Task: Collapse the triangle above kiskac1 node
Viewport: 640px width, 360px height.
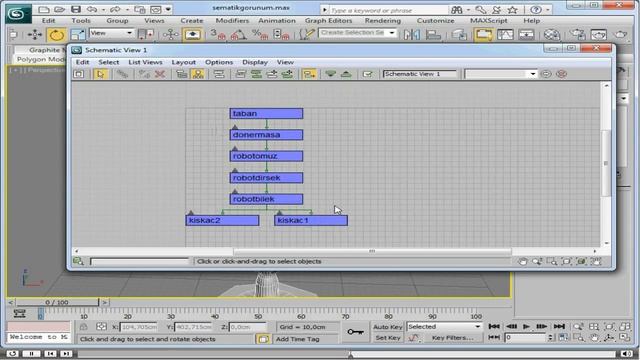Action: tap(279, 213)
